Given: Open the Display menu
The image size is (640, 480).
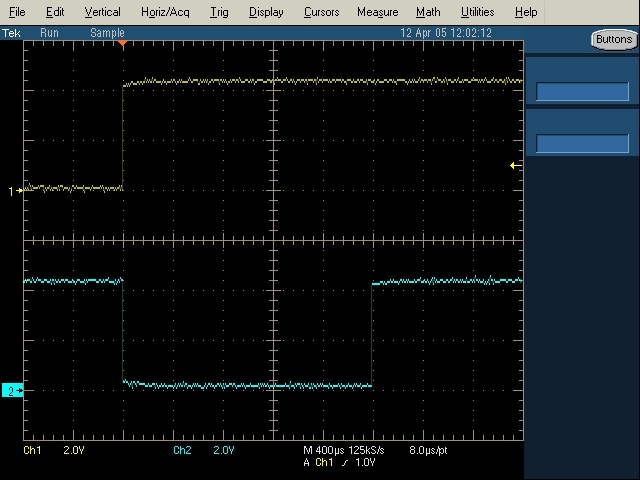Looking at the screenshot, I should (x=266, y=12).
